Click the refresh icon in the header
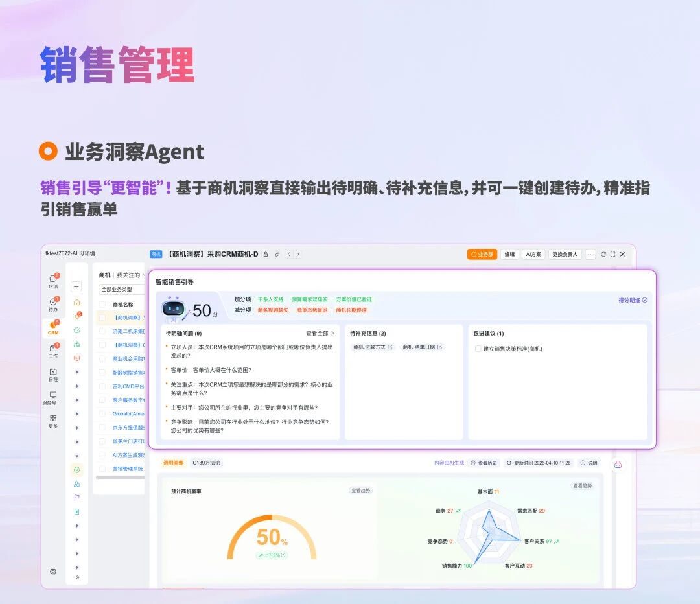Image resolution: width=700 pixels, height=604 pixels. coord(603,255)
